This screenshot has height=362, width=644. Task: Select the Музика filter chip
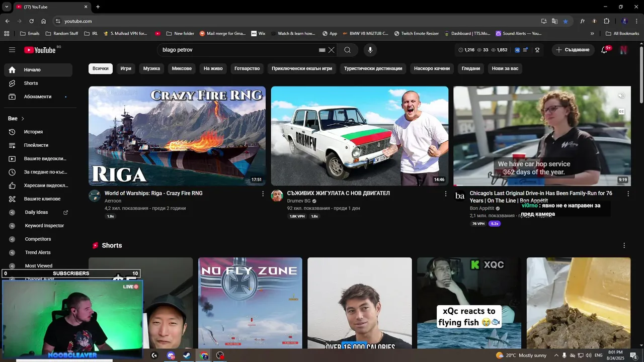coord(151,68)
